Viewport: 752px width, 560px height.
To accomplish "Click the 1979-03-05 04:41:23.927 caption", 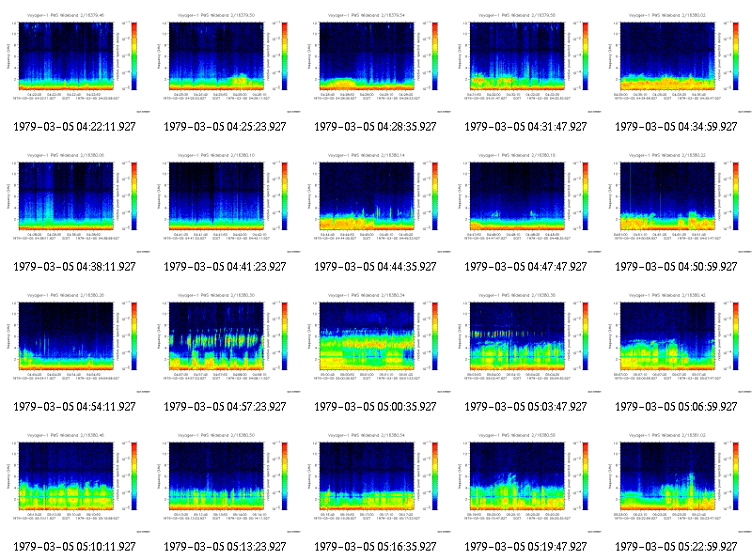I will pyautogui.click(x=225, y=267).
